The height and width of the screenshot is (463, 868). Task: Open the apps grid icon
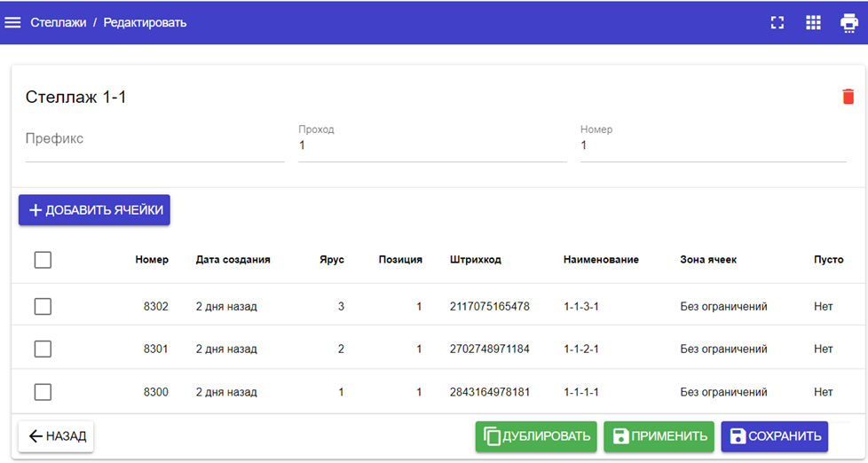813,23
